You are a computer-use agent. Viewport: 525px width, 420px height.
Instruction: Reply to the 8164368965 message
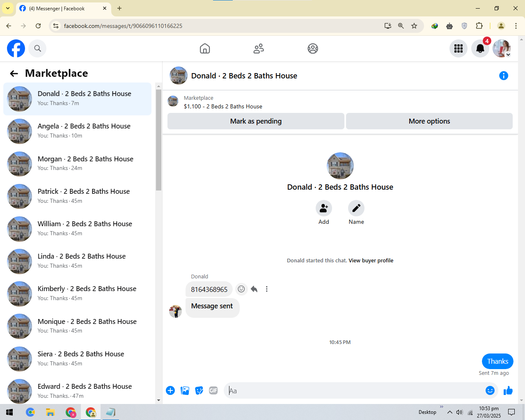[254, 289]
